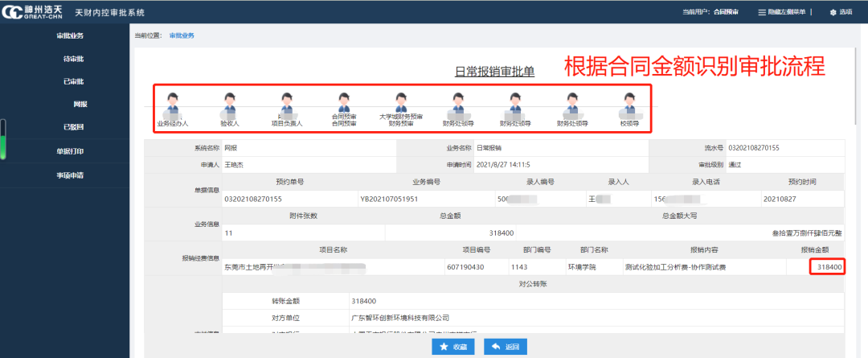Click the 合同预审 approver avatar
Viewport: 868px width, 358px height.
[x=344, y=102]
